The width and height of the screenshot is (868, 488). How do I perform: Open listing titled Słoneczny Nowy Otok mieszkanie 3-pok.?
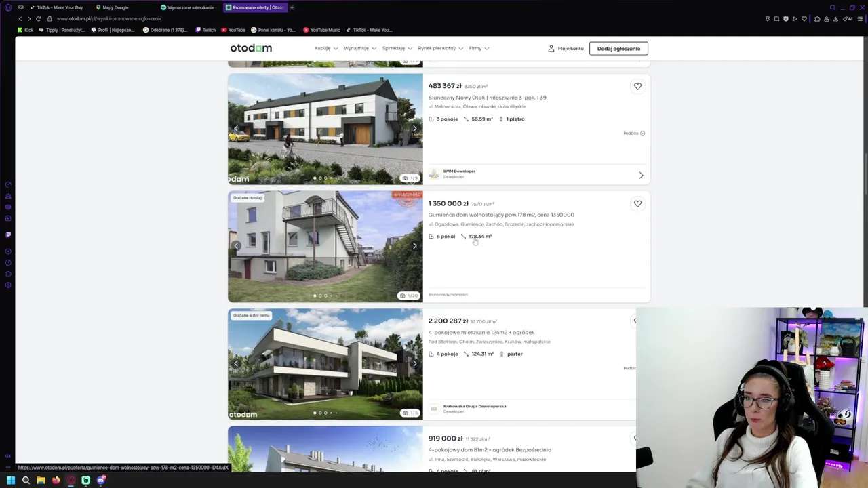(487, 98)
